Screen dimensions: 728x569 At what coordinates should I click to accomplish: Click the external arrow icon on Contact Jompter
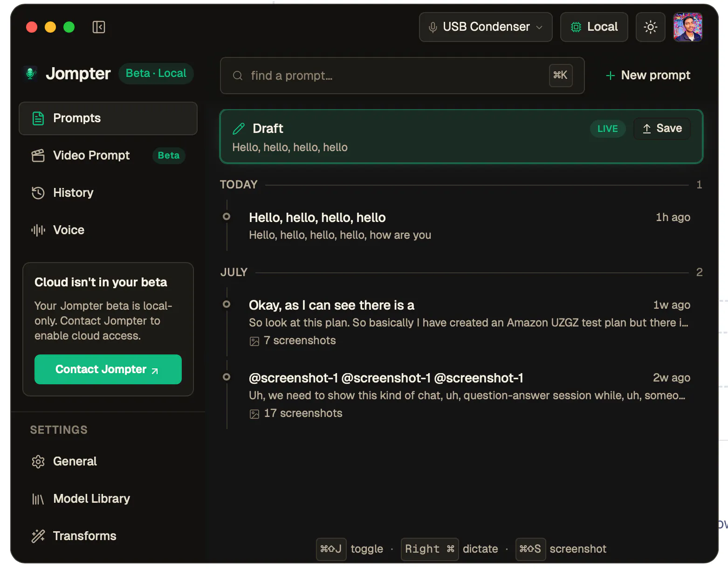coord(155,371)
